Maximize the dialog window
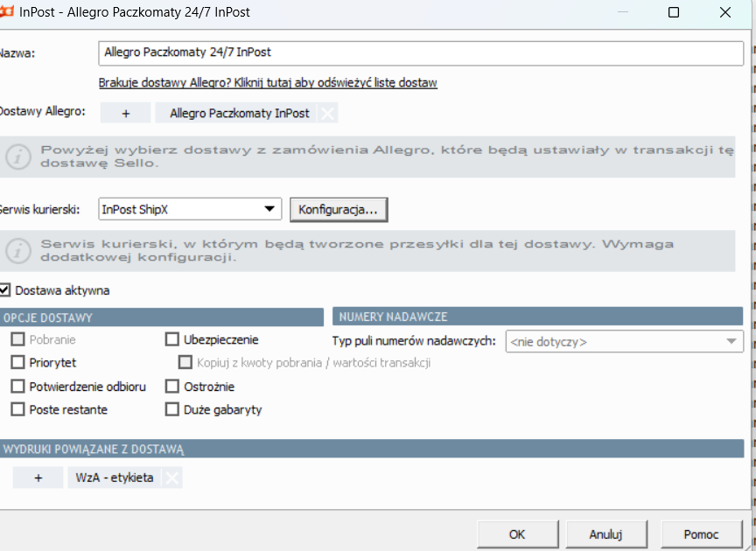The image size is (756, 551). (x=674, y=12)
